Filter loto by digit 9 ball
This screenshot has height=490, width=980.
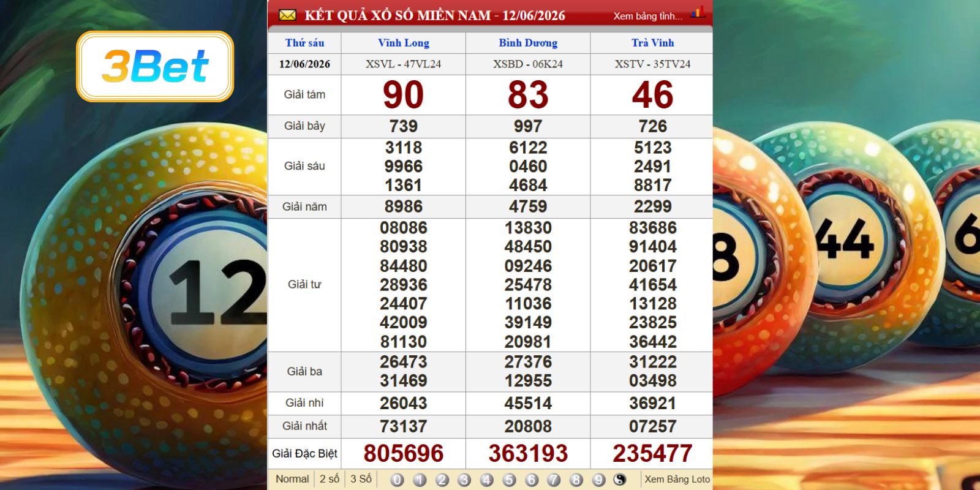[598, 480]
